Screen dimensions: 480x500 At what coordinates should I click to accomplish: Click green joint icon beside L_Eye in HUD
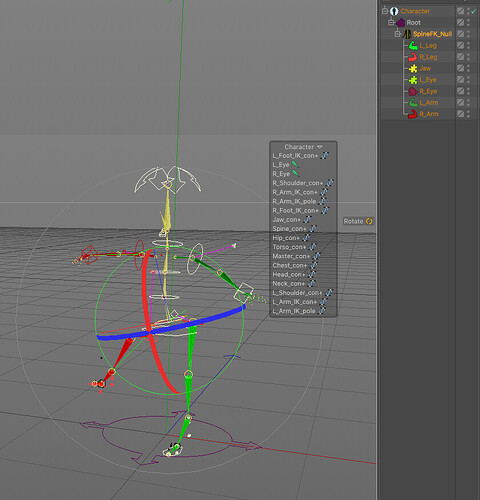click(x=295, y=165)
